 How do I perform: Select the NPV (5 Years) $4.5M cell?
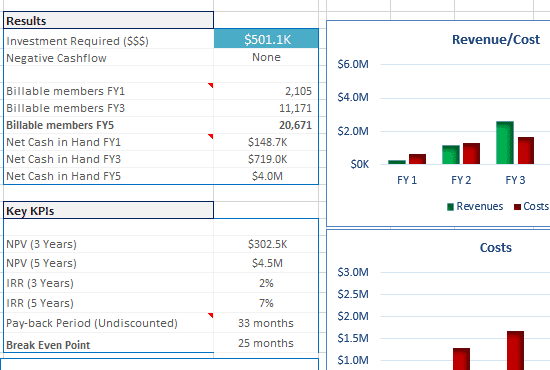click(266, 263)
